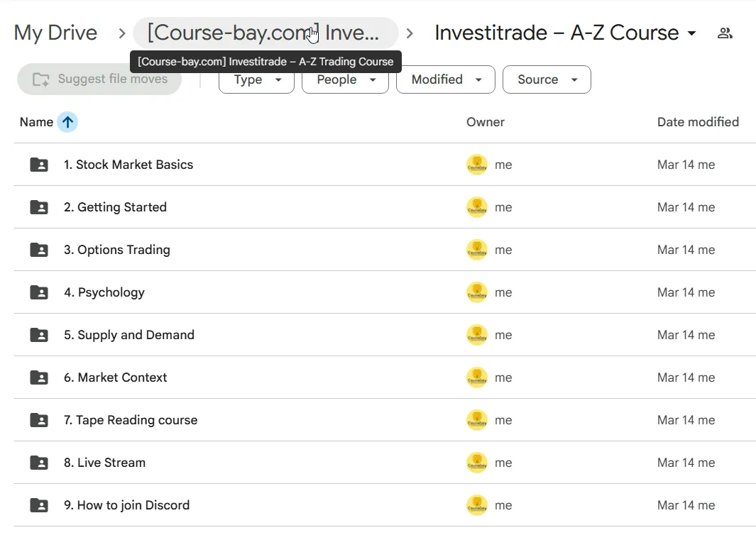Click the folder icon beside Tape Reading course
Viewport: 756px width, 535px height.
[x=39, y=420]
